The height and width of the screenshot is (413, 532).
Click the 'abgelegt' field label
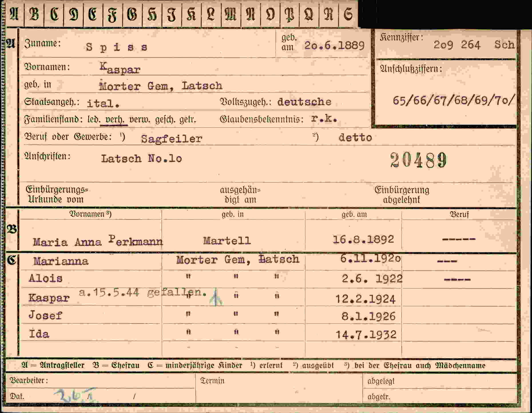click(381, 381)
